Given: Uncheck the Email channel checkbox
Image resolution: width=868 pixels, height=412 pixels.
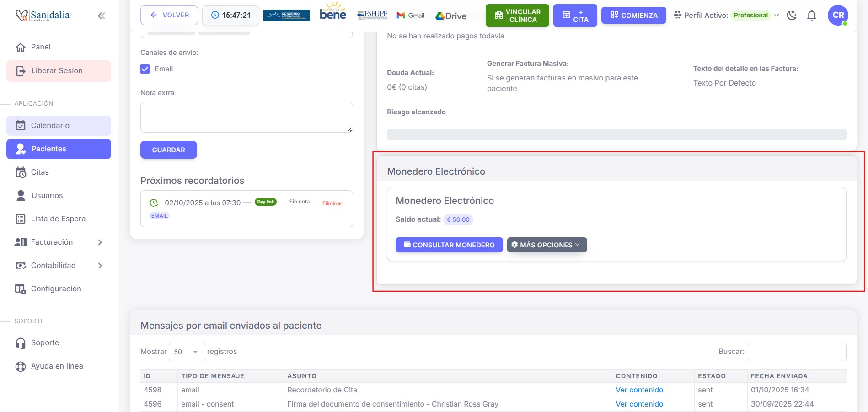Looking at the screenshot, I should [x=145, y=69].
